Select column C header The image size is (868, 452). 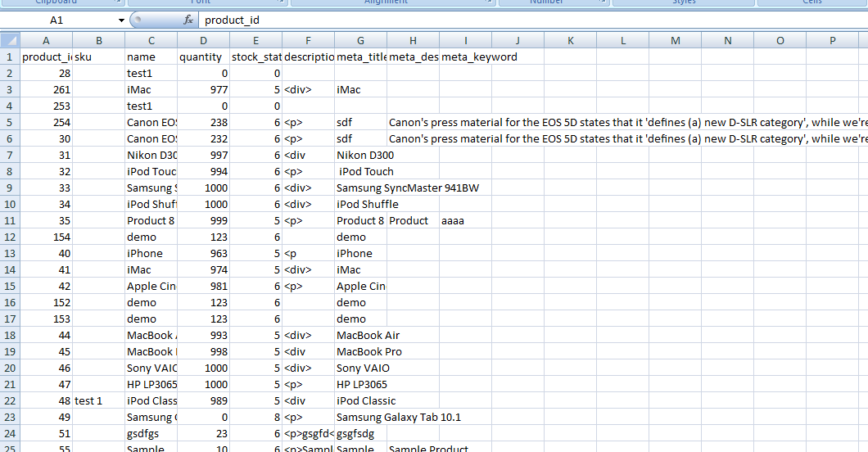tap(151, 40)
